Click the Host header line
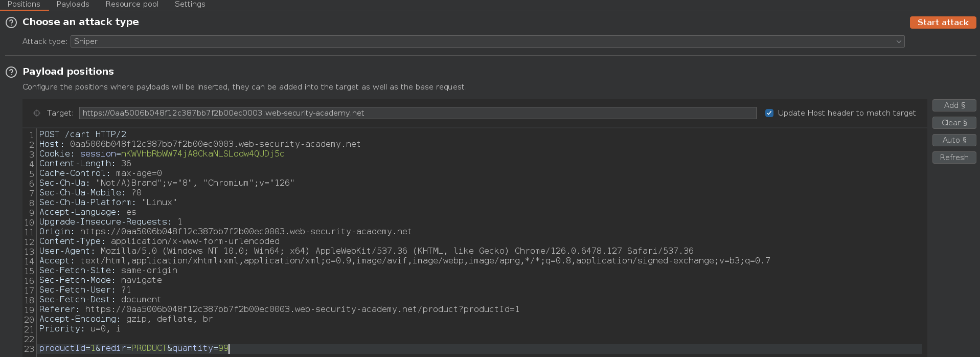 200,144
